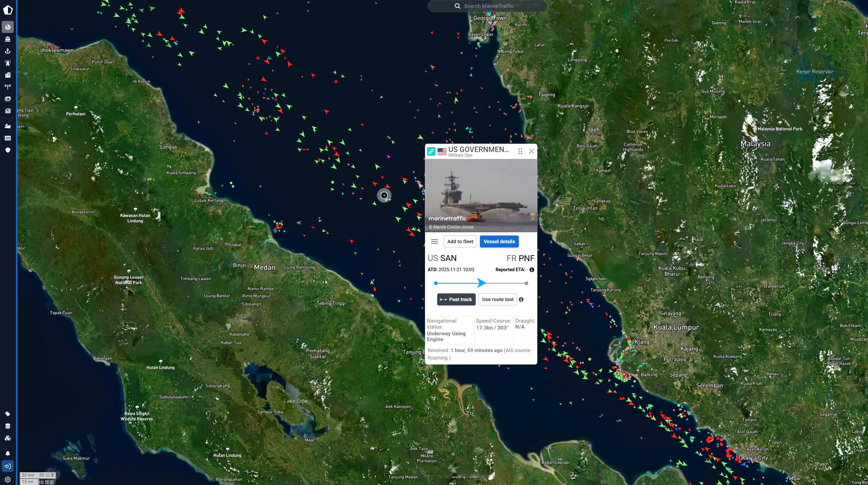Click the sign-in arrow icon

pyautogui.click(x=8, y=466)
